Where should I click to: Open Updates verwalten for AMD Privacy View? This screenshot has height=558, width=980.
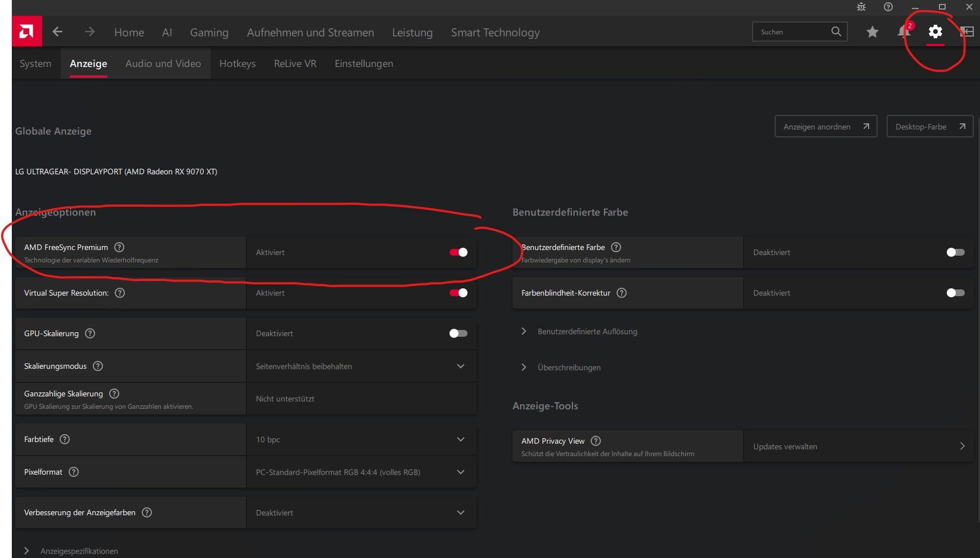click(858, 447)
